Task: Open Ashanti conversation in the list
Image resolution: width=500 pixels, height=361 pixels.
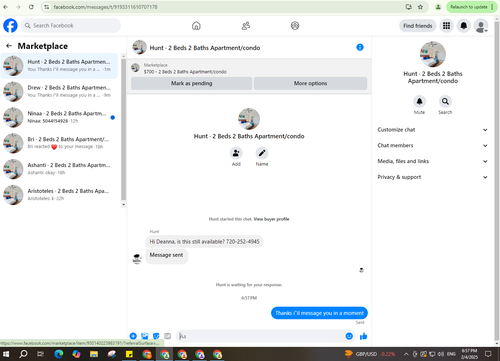Action: tap(59, 169)
